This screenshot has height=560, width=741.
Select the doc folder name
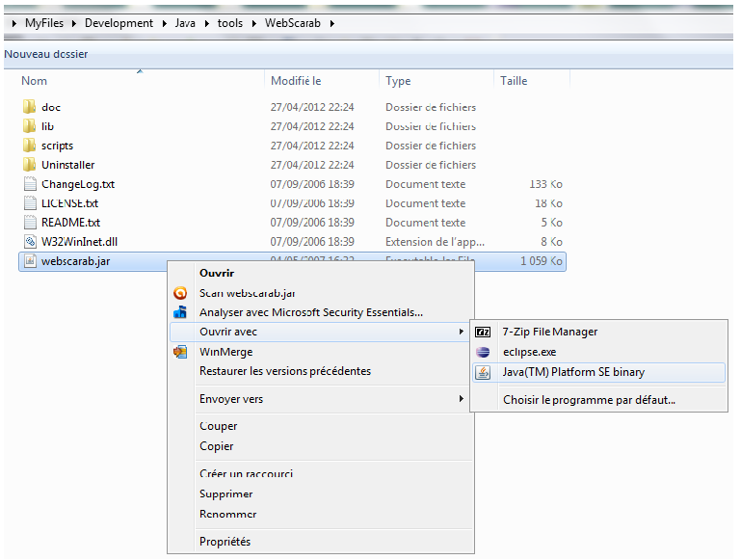coord(51,107)
